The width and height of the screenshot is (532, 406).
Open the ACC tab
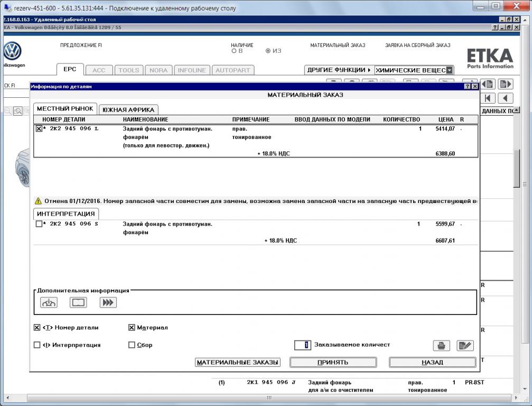tap(99, 70)
